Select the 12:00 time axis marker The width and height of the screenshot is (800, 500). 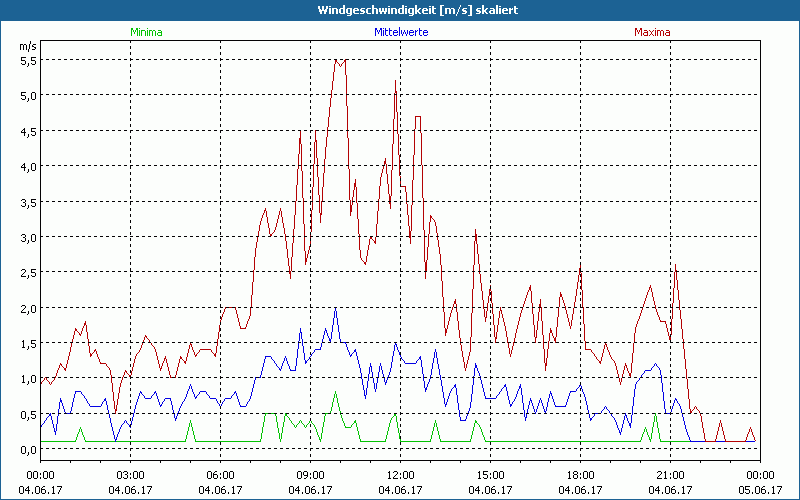(400, 475)
